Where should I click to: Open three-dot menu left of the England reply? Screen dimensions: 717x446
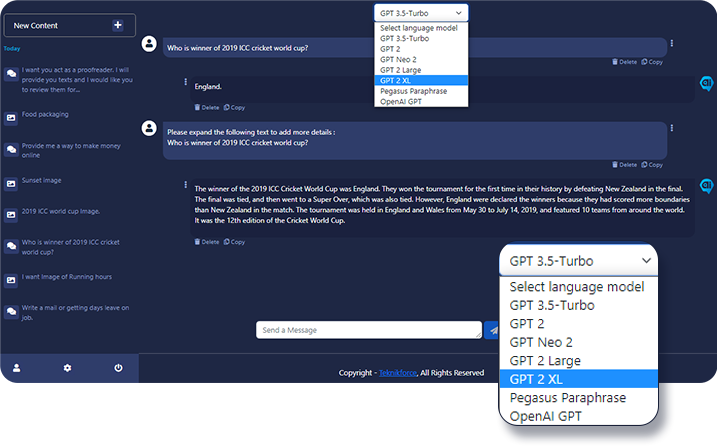(x=185, y=81)
